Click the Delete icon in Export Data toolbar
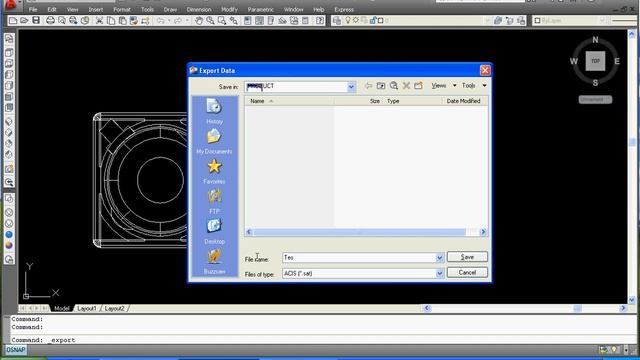 (406, 85)
